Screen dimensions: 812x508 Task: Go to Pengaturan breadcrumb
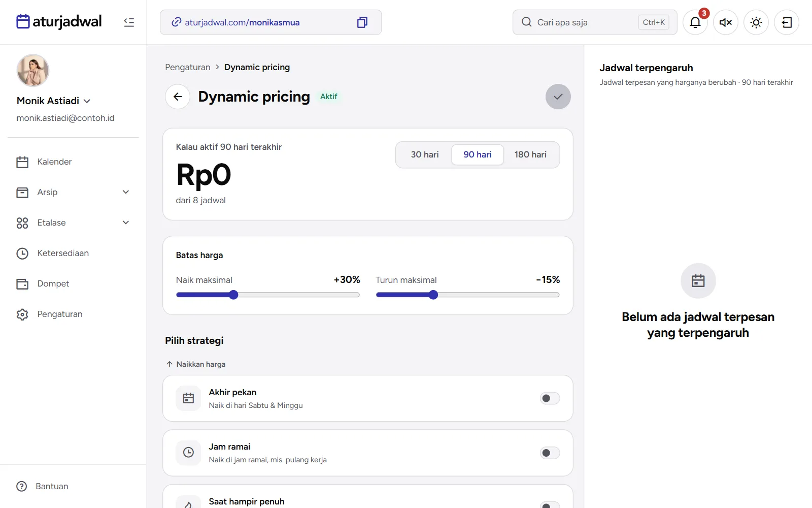point(188,67)
